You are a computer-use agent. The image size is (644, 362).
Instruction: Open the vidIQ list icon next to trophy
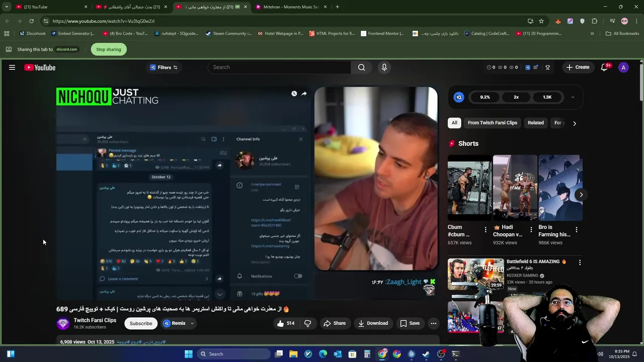536,67
